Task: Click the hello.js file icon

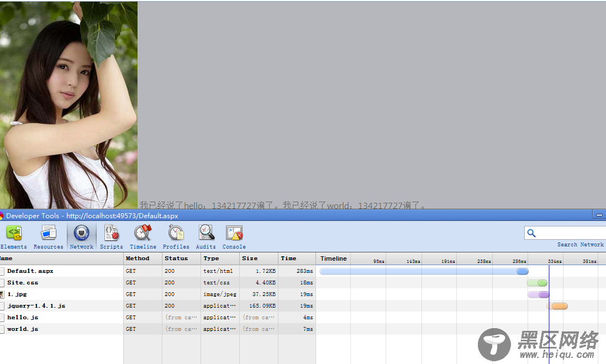Action: click(2, 317)
